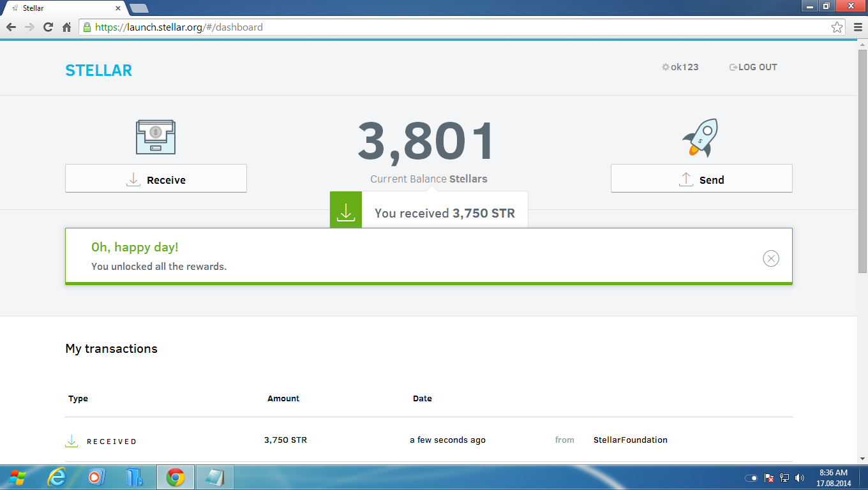
Task: Open a new browser tab
Action: 138,8
